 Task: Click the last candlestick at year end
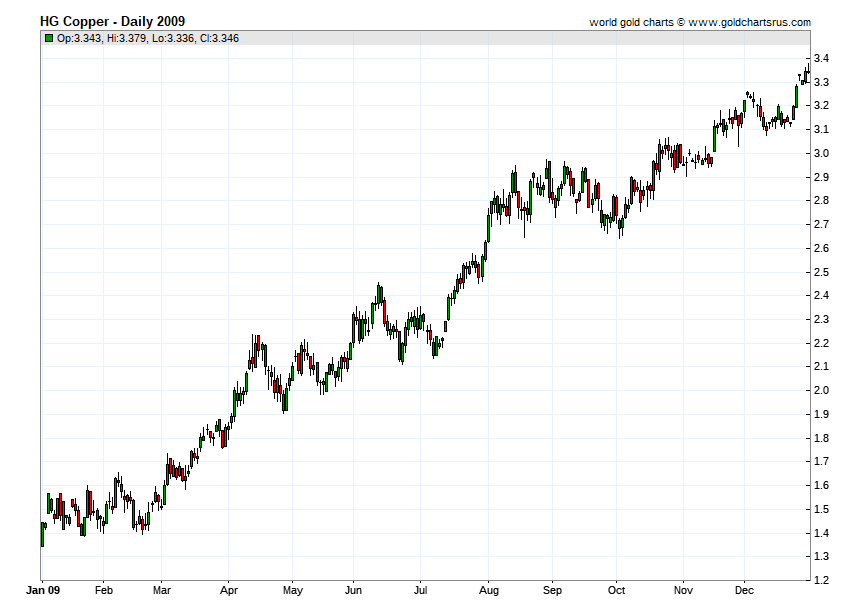coord(808,70)
